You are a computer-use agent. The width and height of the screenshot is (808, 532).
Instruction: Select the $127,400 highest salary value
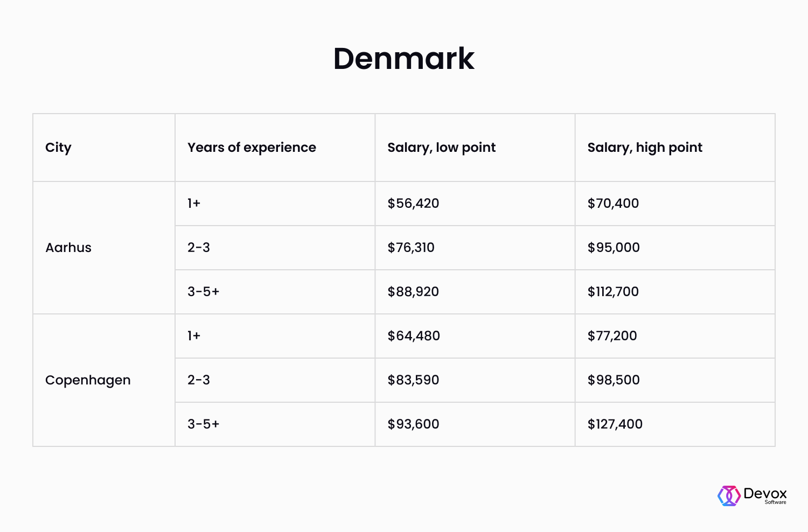point(615,424)
